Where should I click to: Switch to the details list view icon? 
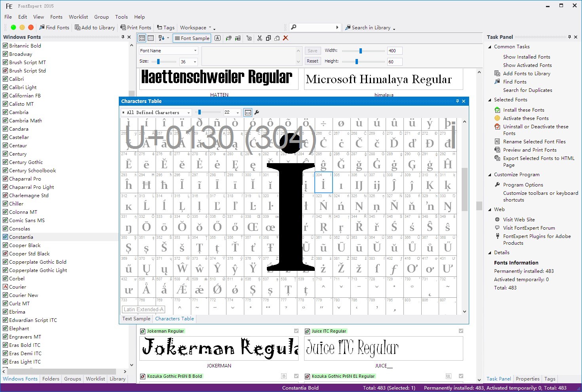click(x=151, y=38)
